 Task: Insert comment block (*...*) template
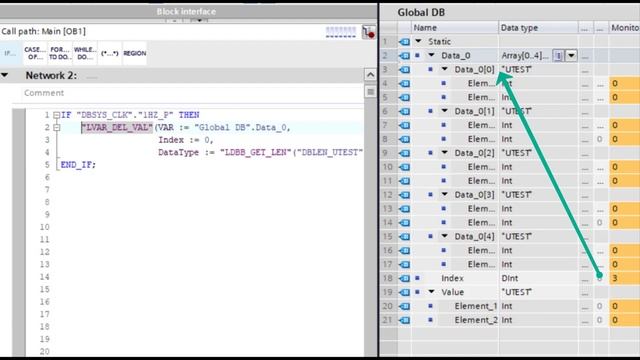(109, 53)
